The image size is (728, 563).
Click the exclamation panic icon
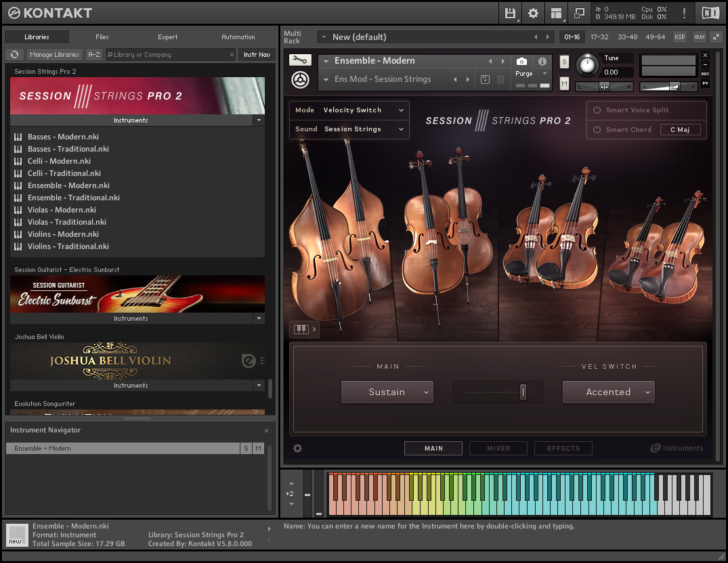(x=685, y=13)
